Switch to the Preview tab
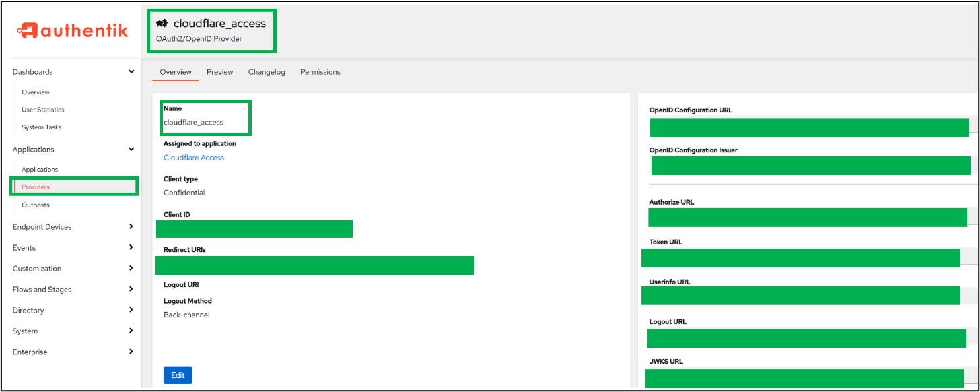Viewport: 980px width, 392px height. [219, 71]
